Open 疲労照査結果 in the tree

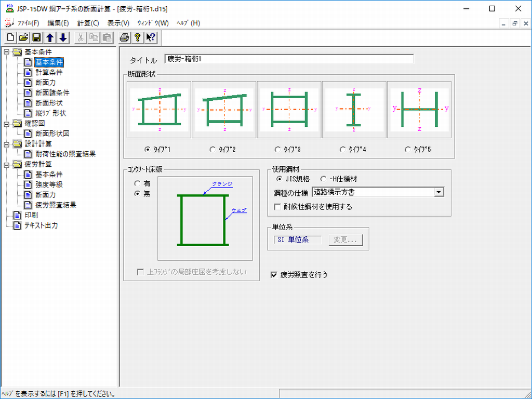tap(56, 205)
